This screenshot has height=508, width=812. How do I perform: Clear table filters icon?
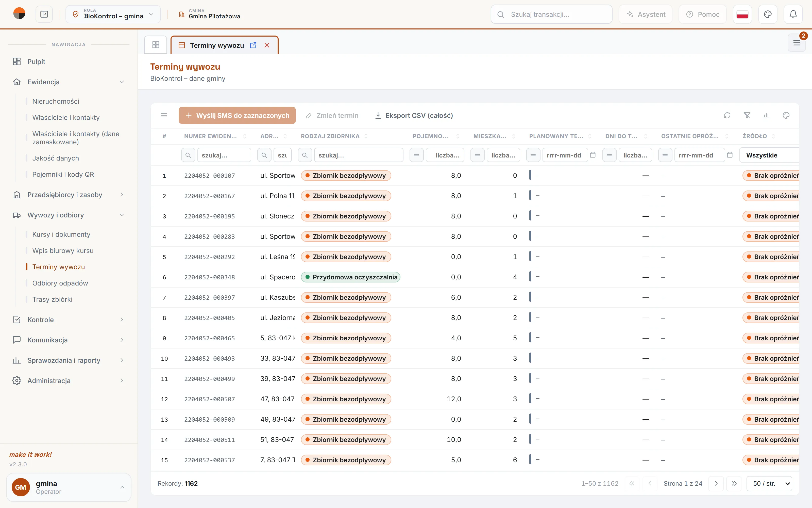747,116
